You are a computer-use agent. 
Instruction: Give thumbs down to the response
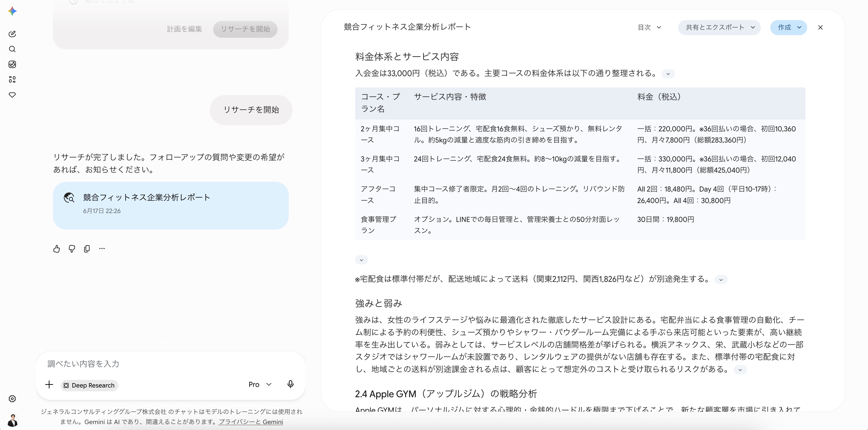72,249
